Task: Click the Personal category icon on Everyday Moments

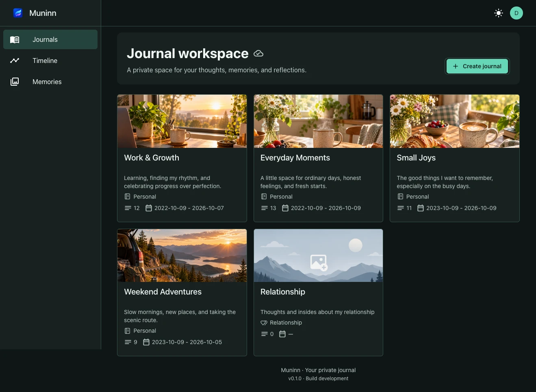Action: pyautogui.click(x=264, y=197)
